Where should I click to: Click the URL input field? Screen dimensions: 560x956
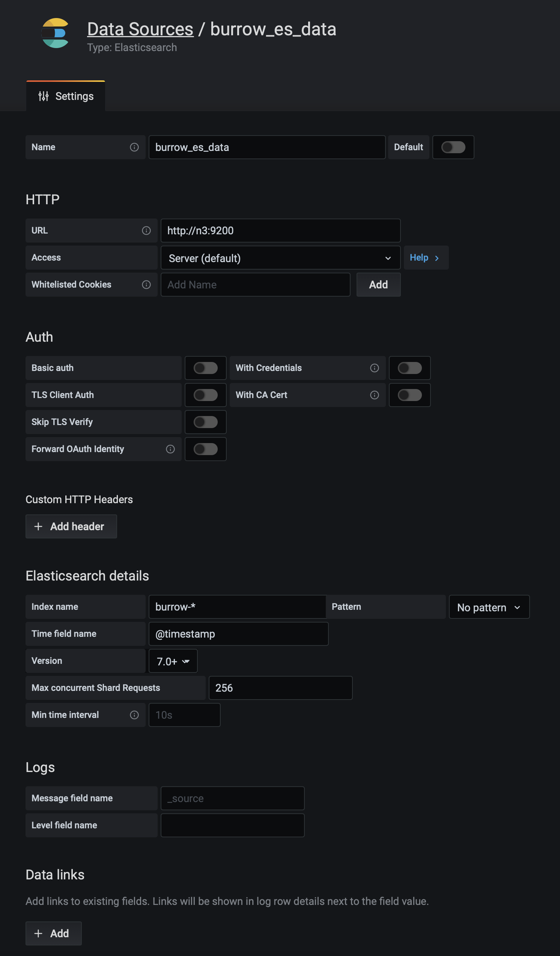click(x=281, y=231)
